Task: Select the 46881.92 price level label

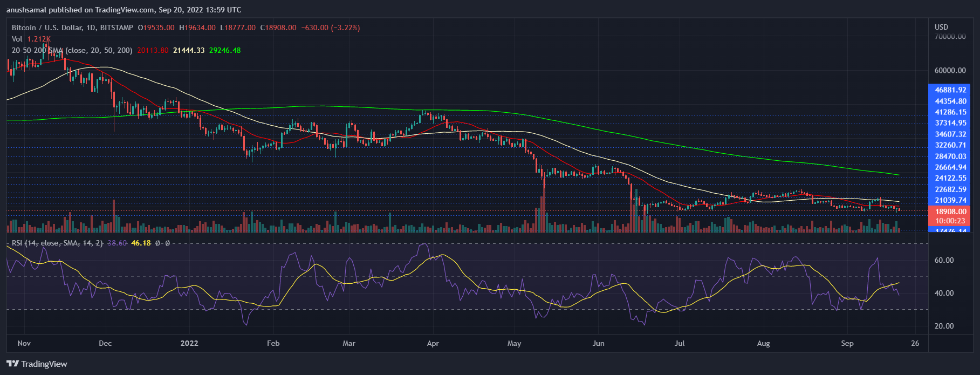Action: [x=949, y=90]
